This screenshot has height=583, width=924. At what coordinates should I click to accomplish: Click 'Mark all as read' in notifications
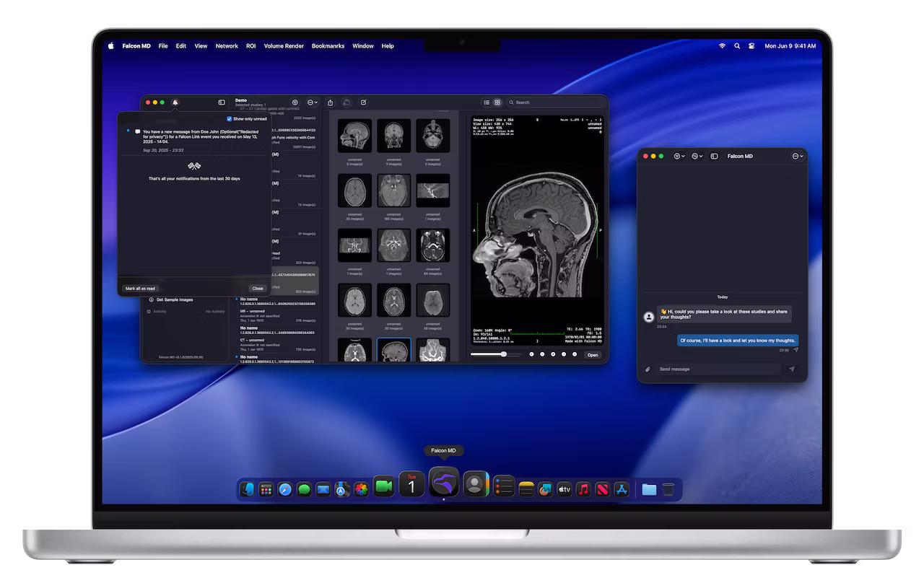(141, 288)
